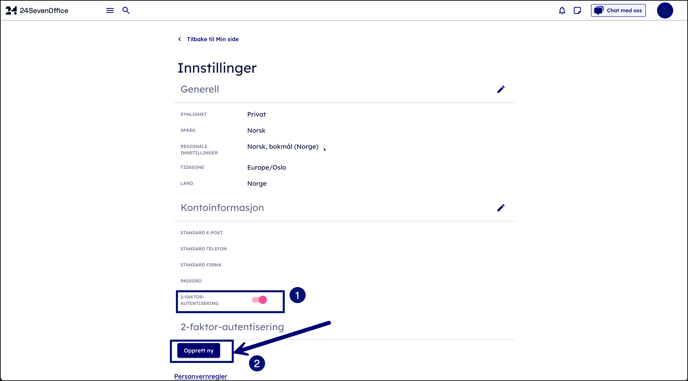
Task: Click the SPRÅK label
Action: tap(188, 130)
